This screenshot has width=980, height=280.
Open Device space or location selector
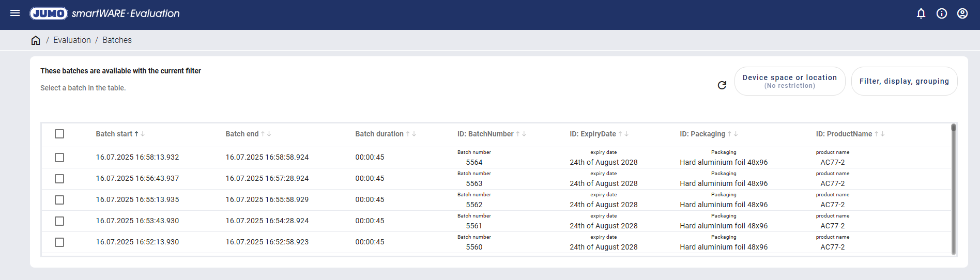tap(789, 81)
